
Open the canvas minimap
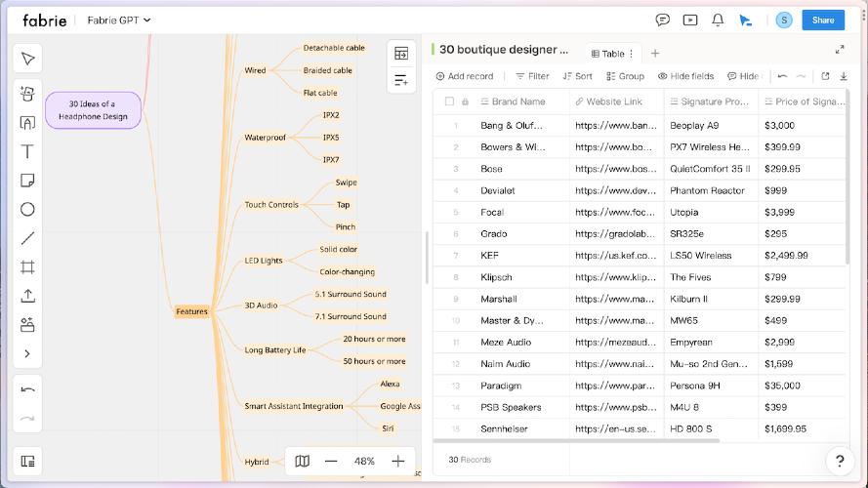(303, 461)
